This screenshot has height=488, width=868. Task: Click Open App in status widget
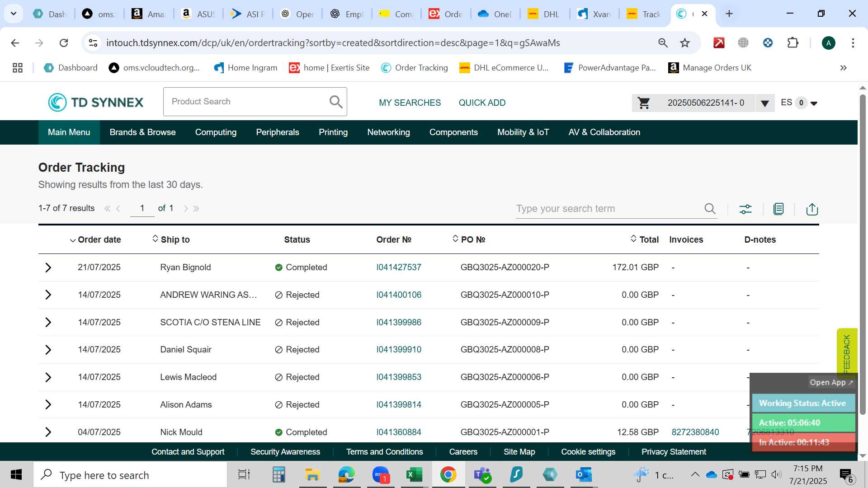click(x=831, y=382)
